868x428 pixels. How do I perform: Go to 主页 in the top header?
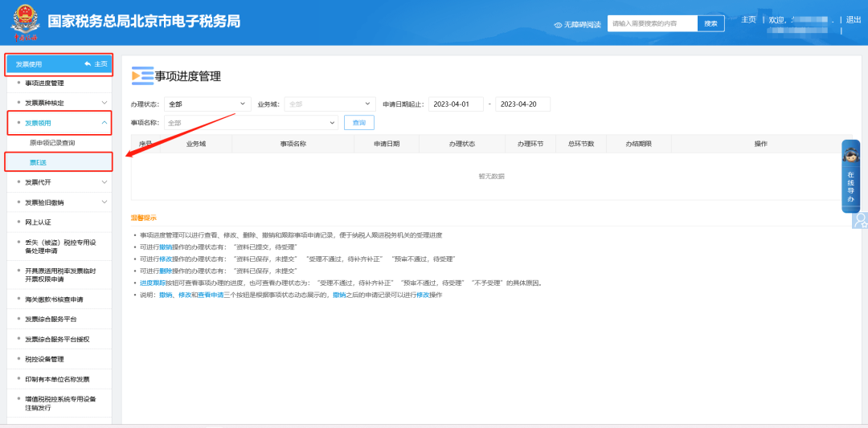[x=748, y=19]
